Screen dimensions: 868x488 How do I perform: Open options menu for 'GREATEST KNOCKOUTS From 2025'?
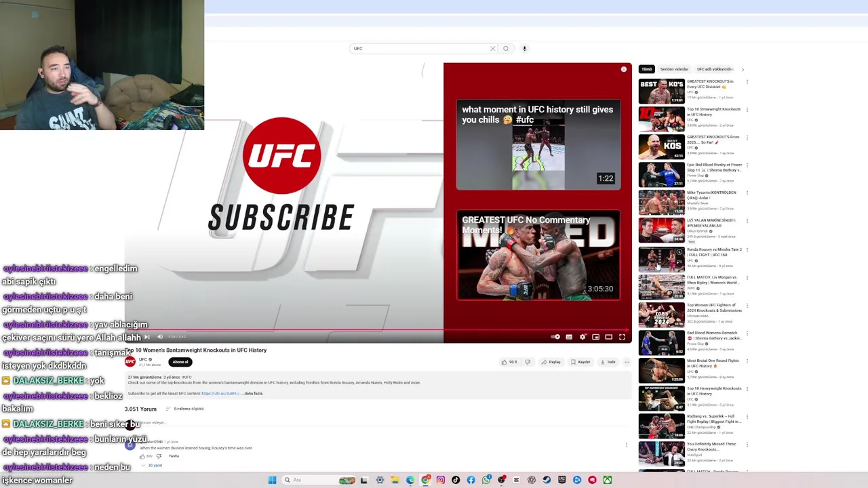pos(747,138)
